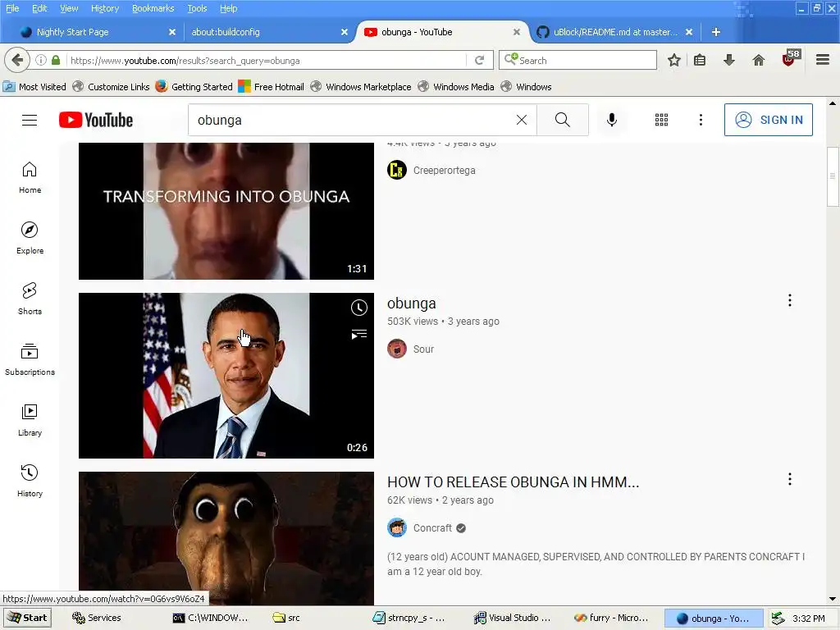Open the YouTube hamburger guide menu
Screen dimensions: 840x630
tap(30, 120)
